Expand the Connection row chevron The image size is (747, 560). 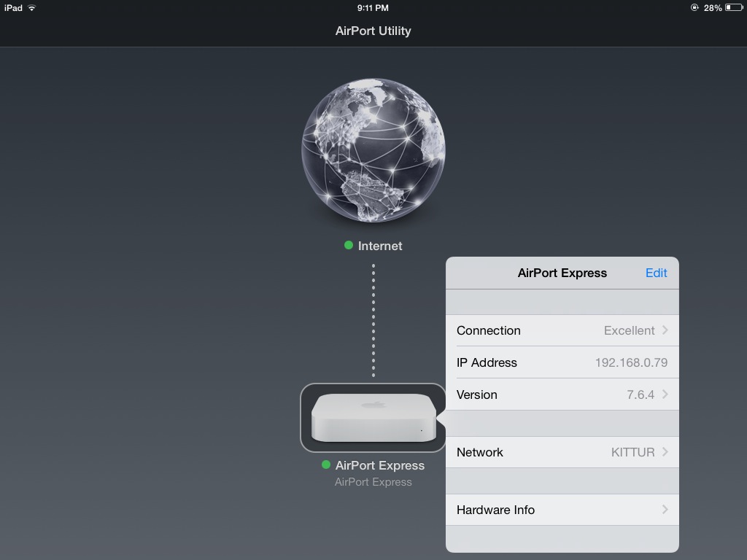(665, 330)
